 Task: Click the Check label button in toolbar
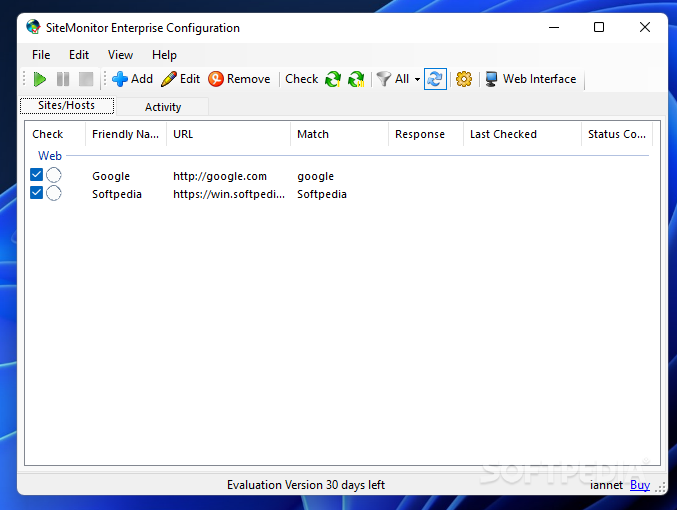301,79
